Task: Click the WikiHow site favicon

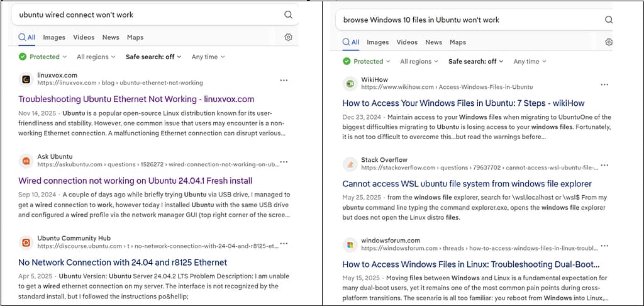Action: click(x=350, y=84)
